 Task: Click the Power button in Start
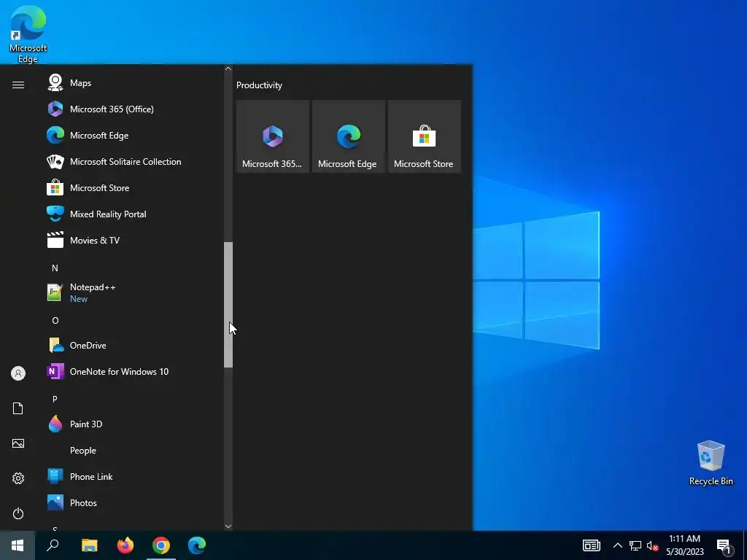[18, 513]
